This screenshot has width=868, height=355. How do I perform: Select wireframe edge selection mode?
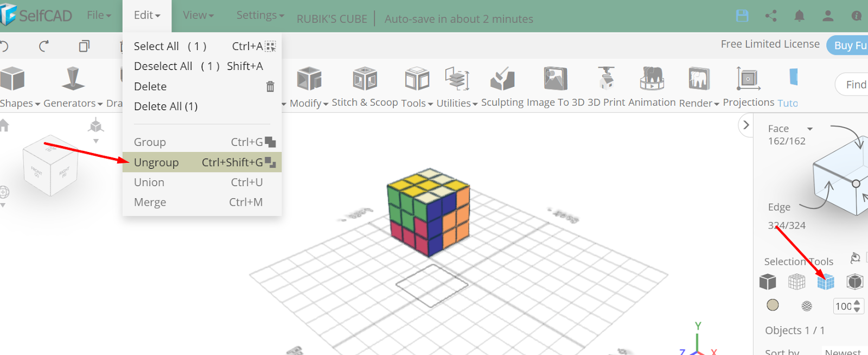[796, 282]
